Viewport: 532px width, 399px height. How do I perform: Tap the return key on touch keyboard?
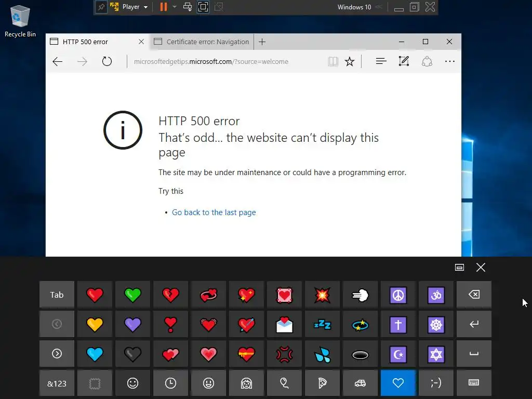coord(474,324)
